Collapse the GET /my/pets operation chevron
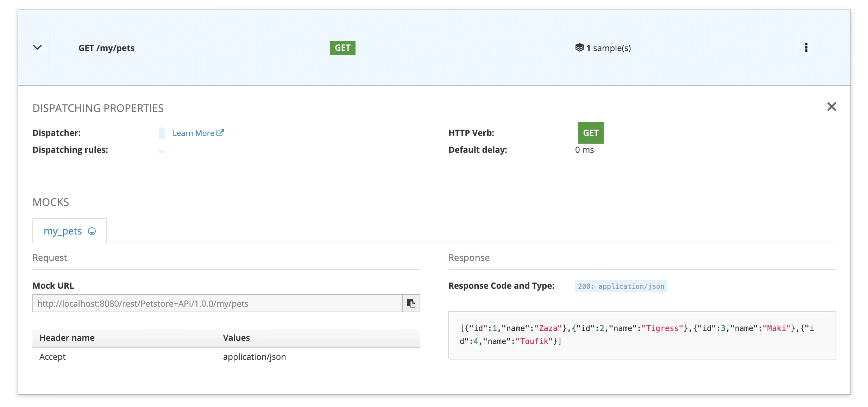Image resolution: width=868 pixels, height=407 pixels. coord(37,48)
